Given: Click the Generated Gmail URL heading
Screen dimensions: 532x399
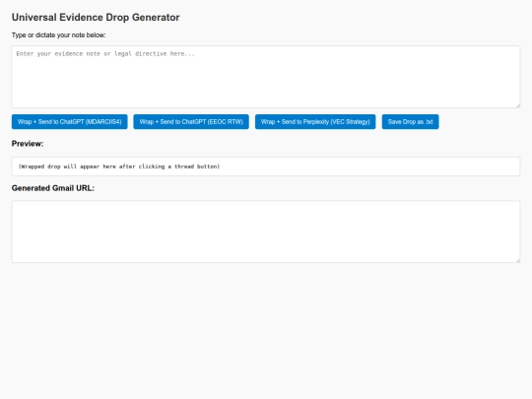Looking at the screenshot, I should 53,188.
